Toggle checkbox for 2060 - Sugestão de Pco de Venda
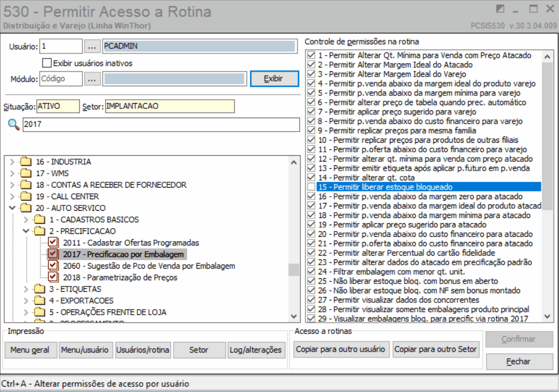 pyautogui.click(x=53, y=266)
